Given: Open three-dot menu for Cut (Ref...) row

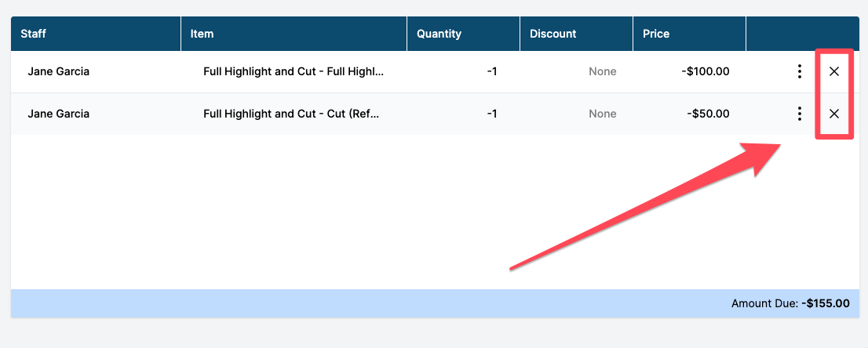Looking at the screenshot, I should tap(799, 114).
